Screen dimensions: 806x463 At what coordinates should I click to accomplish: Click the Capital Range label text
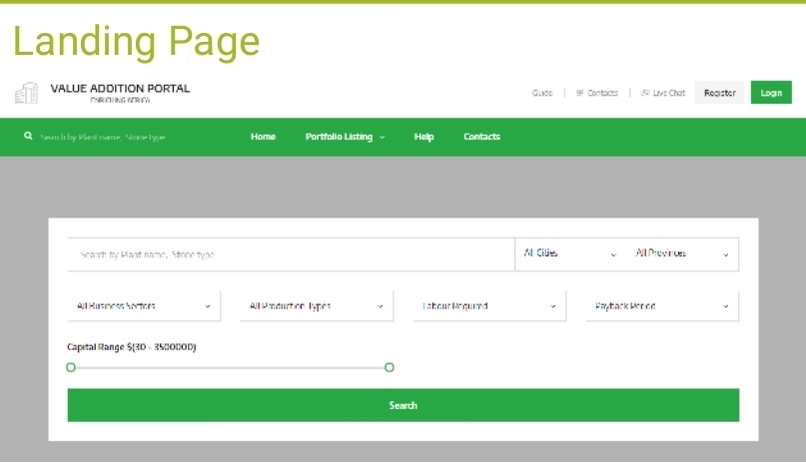[132, 347]
